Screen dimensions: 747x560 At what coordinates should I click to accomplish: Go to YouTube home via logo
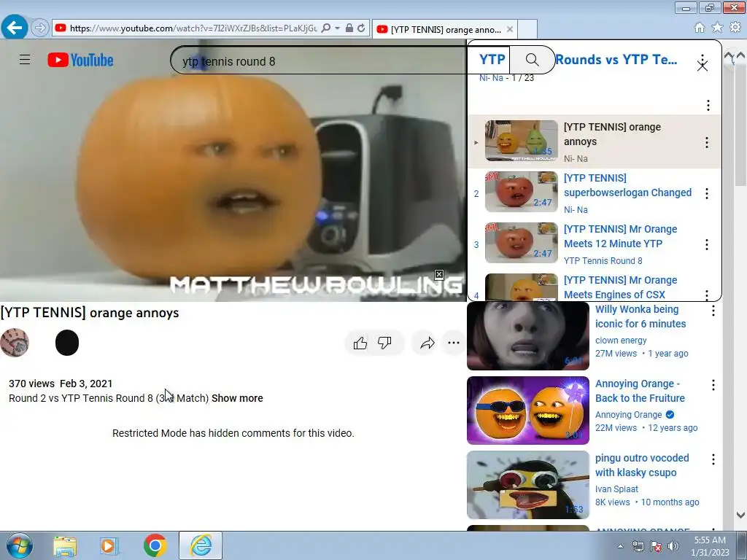click(x=80, y=60)
